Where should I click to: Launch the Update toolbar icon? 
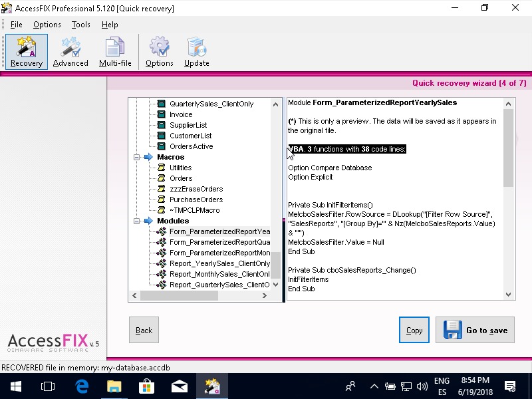tap(196, 51)
